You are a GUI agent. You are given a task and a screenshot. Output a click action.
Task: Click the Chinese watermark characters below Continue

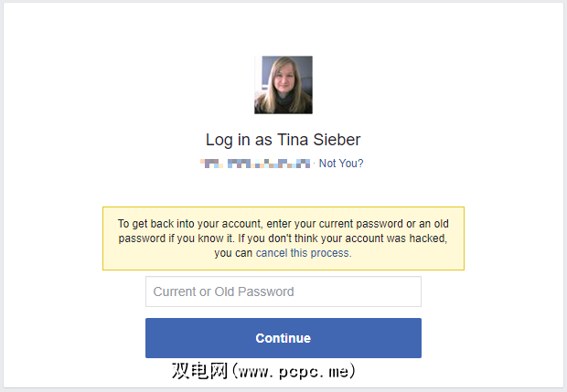200,372
